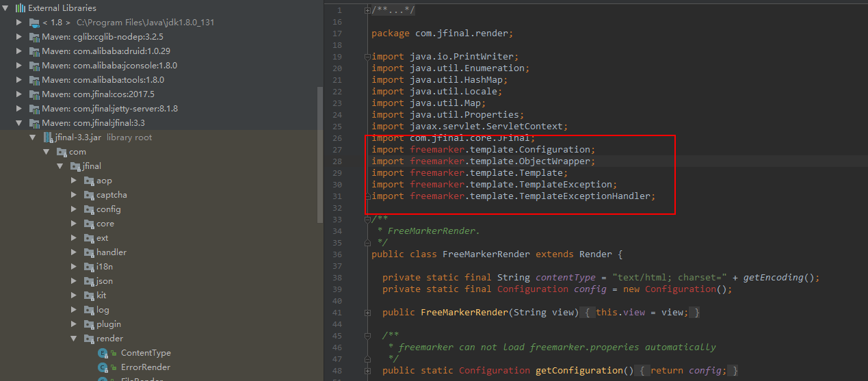
Task: Expand the folded header comment at line 1
Action: point(368,10)
